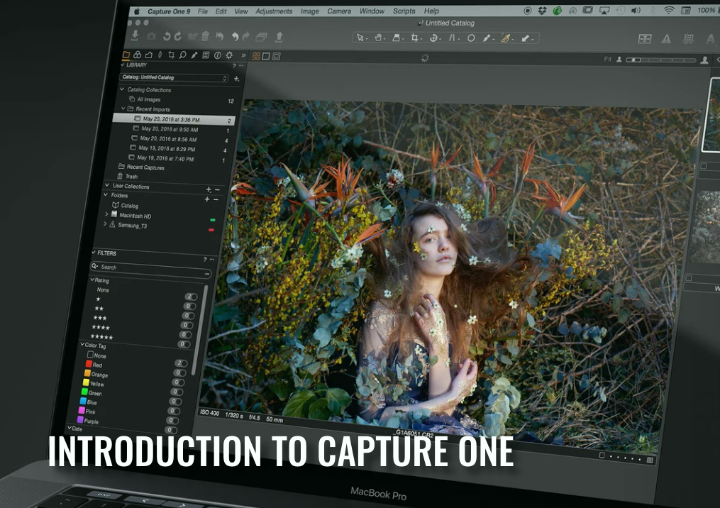Rotate image left with toolbar icon
Image resolution: width=720 pixels, height=508 pixels.
click(167, 36)
